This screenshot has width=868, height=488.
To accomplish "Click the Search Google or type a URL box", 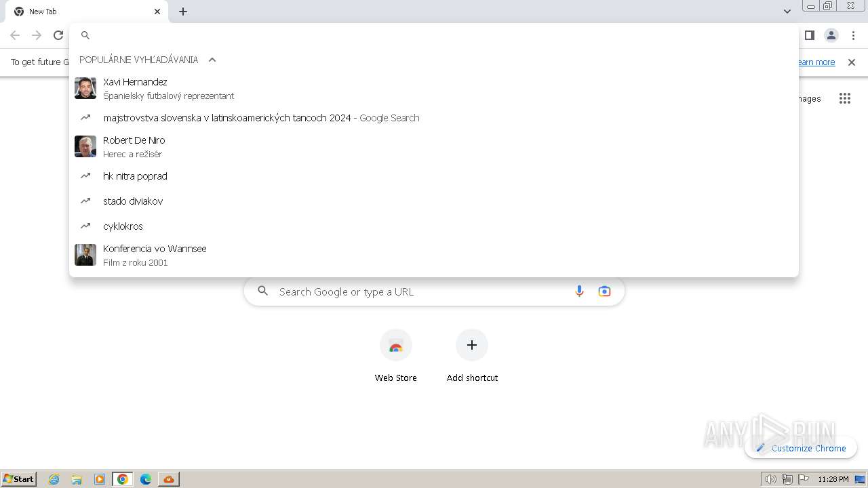I will click(x=434, y=291).
